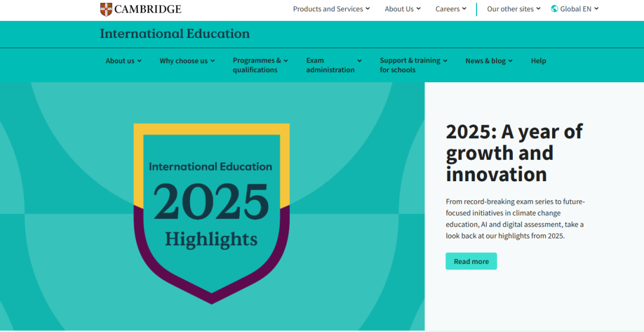Expand Support & training for schools
Screen dimensions: 644x332
tap(413, 65)
